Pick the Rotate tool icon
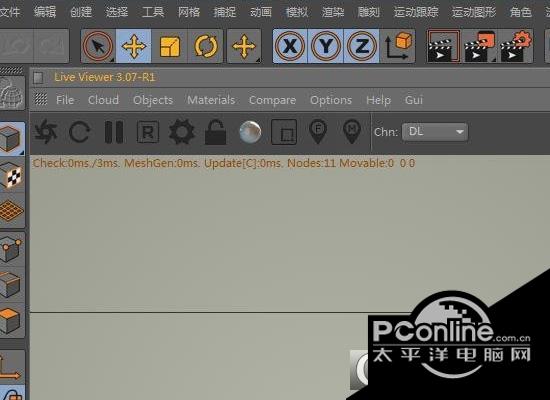 (x=206, y=46)
